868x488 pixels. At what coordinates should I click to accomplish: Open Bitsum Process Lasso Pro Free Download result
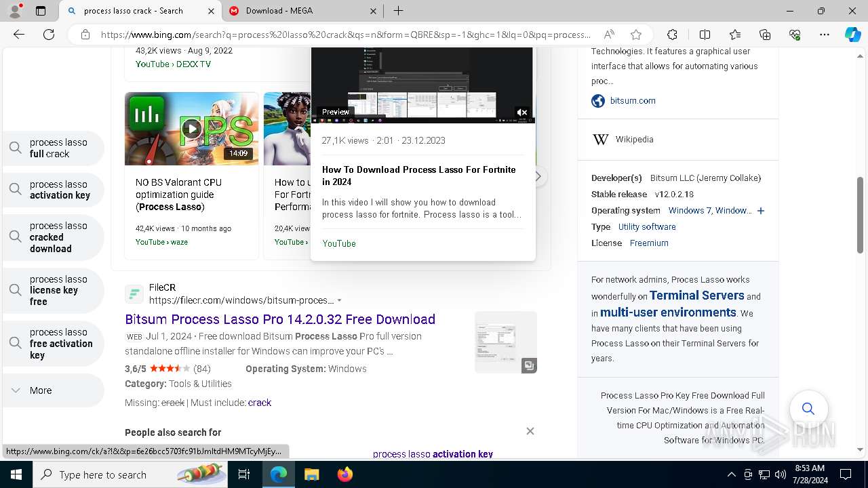280,319
